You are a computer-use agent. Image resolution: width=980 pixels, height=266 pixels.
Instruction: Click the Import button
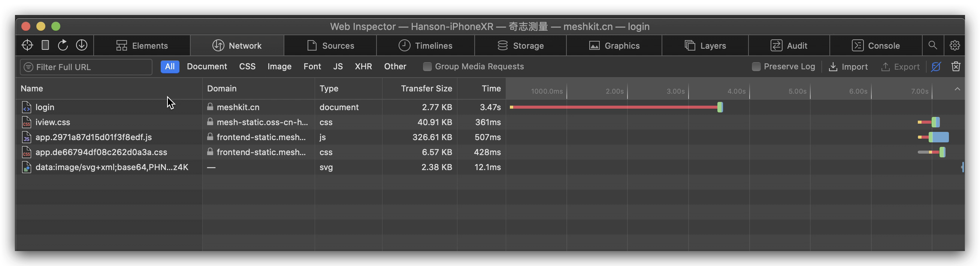(x=848, y=67)
